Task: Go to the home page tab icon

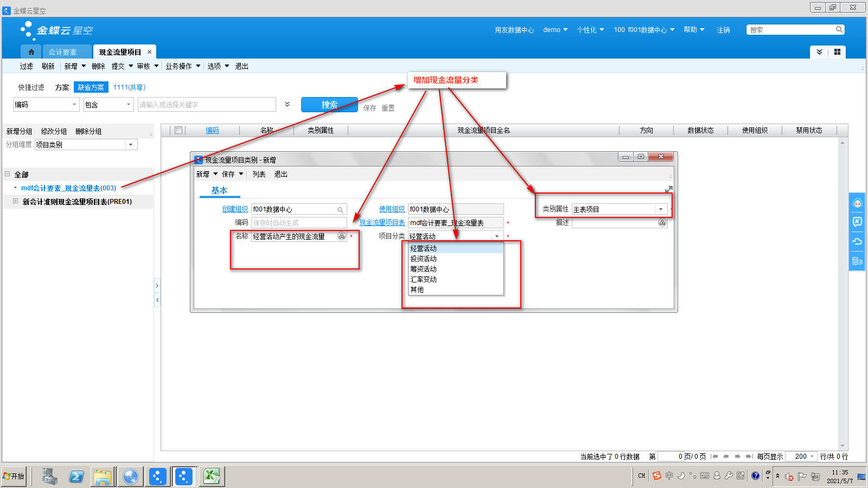Action: (x=31, y=52)
